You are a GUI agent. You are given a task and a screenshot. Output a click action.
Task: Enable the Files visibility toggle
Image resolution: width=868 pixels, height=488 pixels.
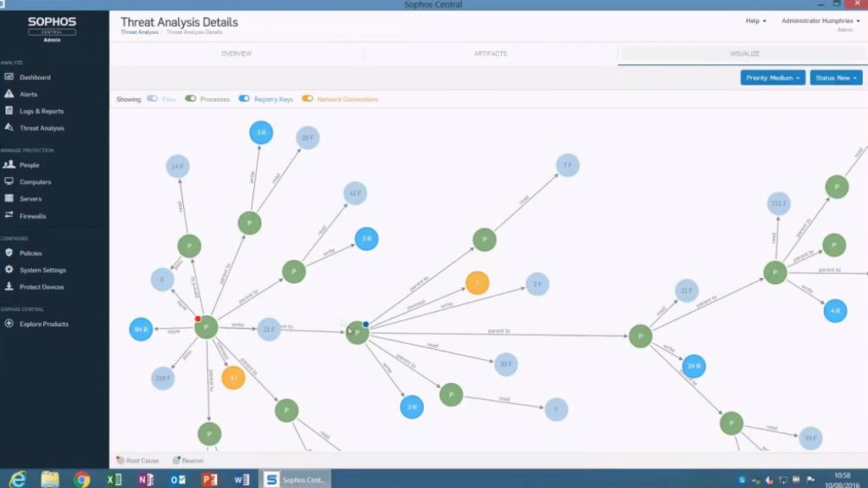[153, 98]
